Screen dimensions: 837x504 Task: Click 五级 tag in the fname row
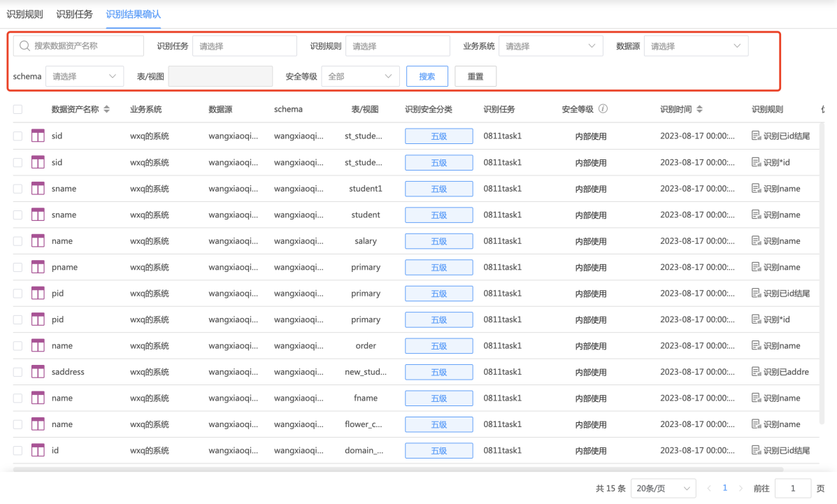tap(439, 398)
